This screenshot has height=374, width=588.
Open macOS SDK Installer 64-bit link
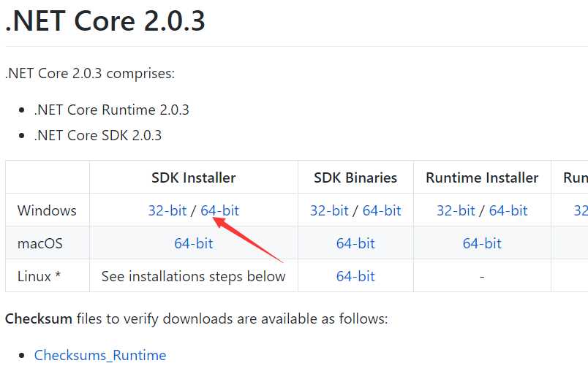[194, 243]
